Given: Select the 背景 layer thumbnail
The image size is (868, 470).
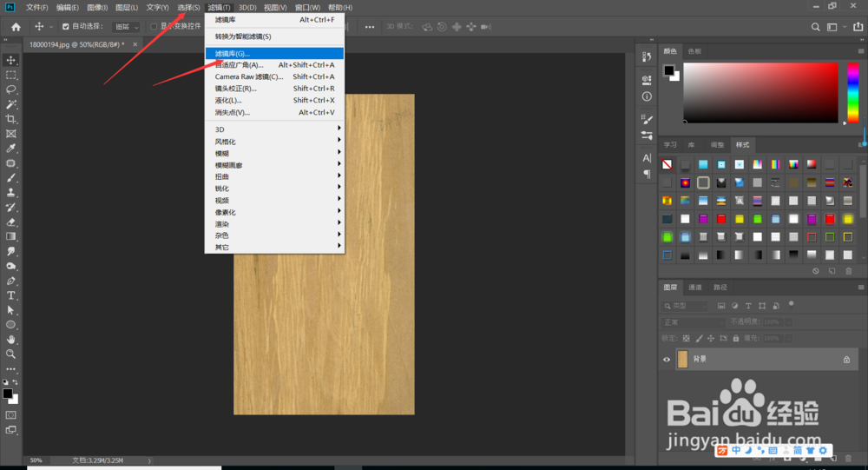Looking at the screenshot, I should tap(682, 359).
